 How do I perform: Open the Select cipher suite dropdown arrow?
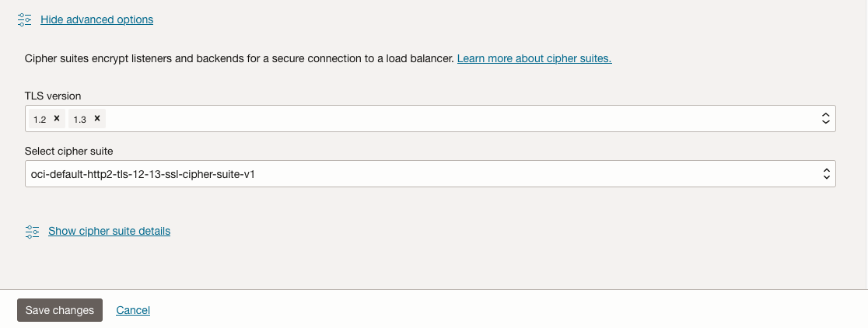click(826, 175)
